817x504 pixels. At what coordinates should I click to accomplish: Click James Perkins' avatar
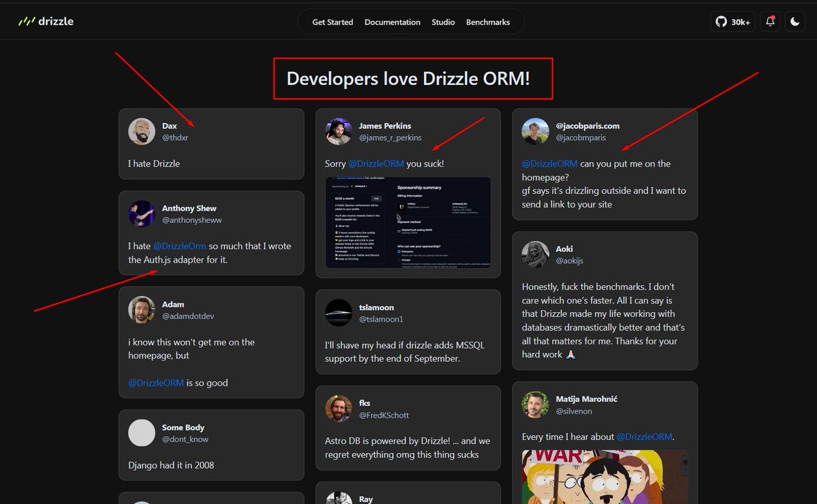[338, 131]
